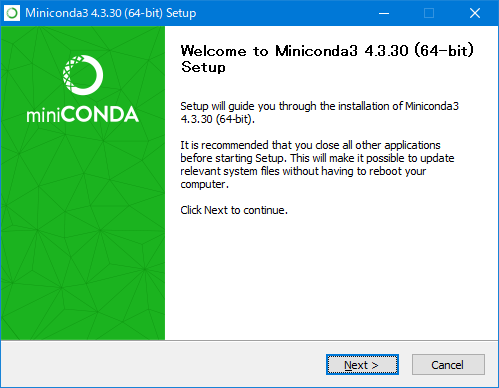Click the "Click Next to continue." text
Screen dimensions: 499x388
coord(234,210)
